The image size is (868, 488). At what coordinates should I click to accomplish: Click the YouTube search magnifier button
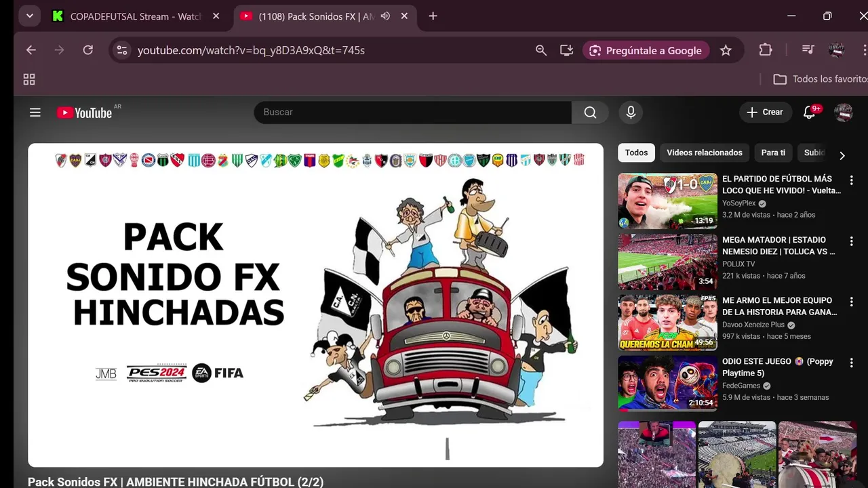[x=590, y=112]
